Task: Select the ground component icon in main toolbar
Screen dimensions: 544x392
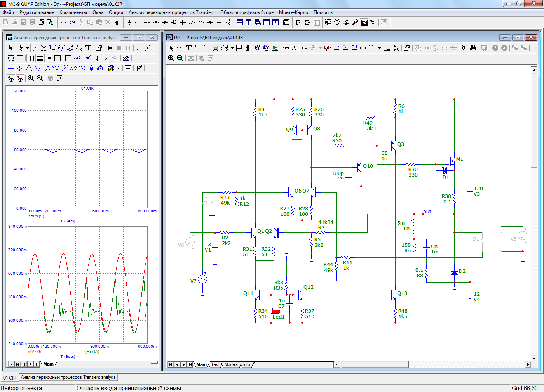Action: 129,23
